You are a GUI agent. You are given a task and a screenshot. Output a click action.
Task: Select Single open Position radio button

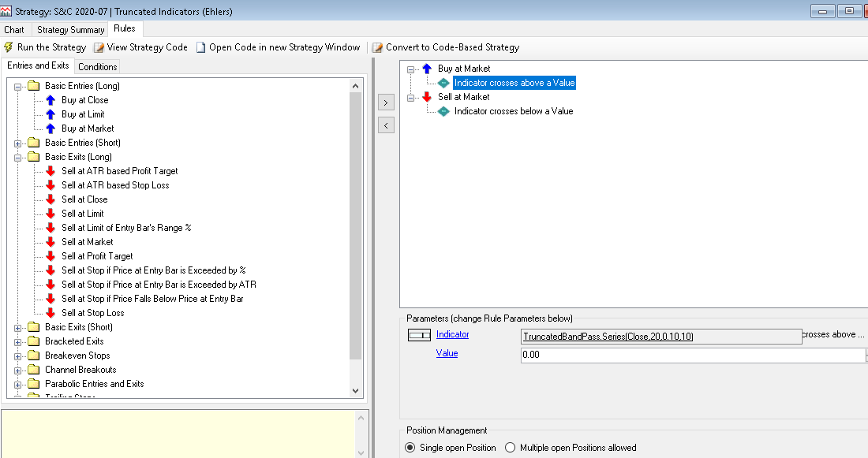[410, 448]
